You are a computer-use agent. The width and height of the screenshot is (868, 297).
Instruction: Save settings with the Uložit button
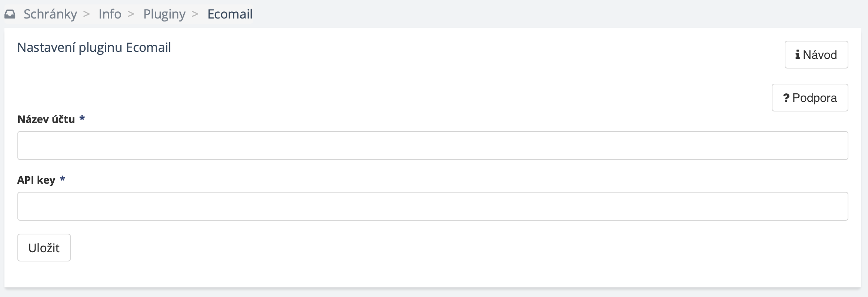tap(44, 248)
